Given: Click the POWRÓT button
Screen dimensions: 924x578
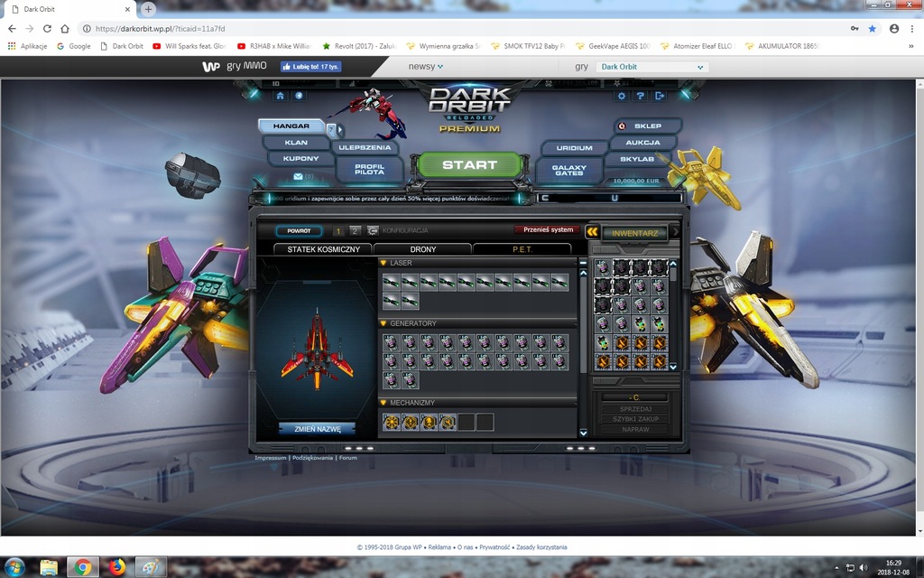Looking at the screenshot, I should click(x=299, y=231).
